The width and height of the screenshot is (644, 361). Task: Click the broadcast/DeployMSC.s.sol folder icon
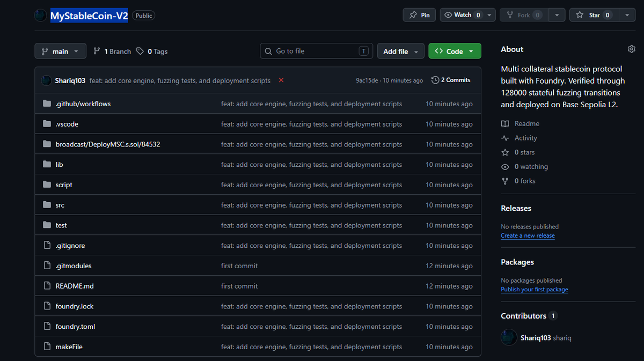47,144
